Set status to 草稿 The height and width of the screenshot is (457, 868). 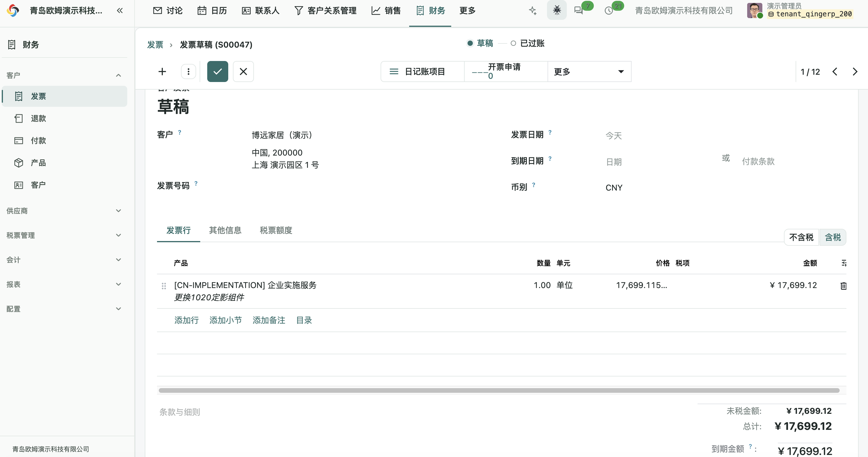pyautogui.click(x=480, y=43)
